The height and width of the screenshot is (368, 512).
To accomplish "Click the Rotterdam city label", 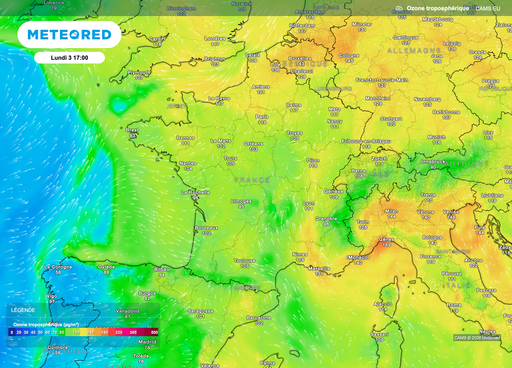I will 302,25.
